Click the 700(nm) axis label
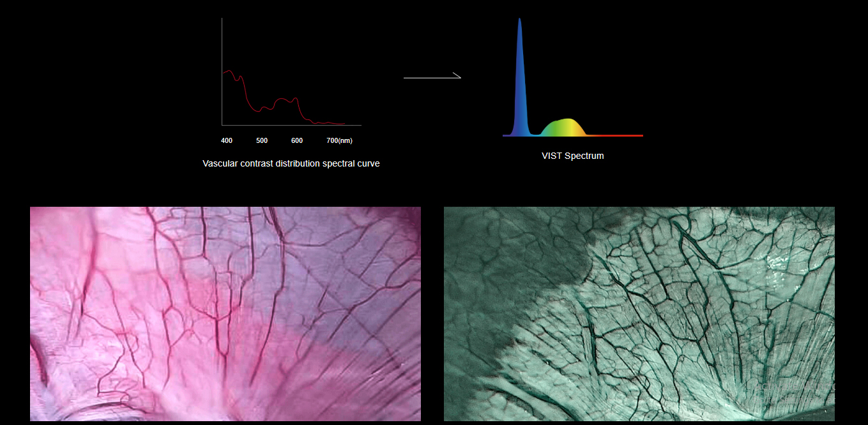This screenshot has height=425, width=868. click(339, 140)
